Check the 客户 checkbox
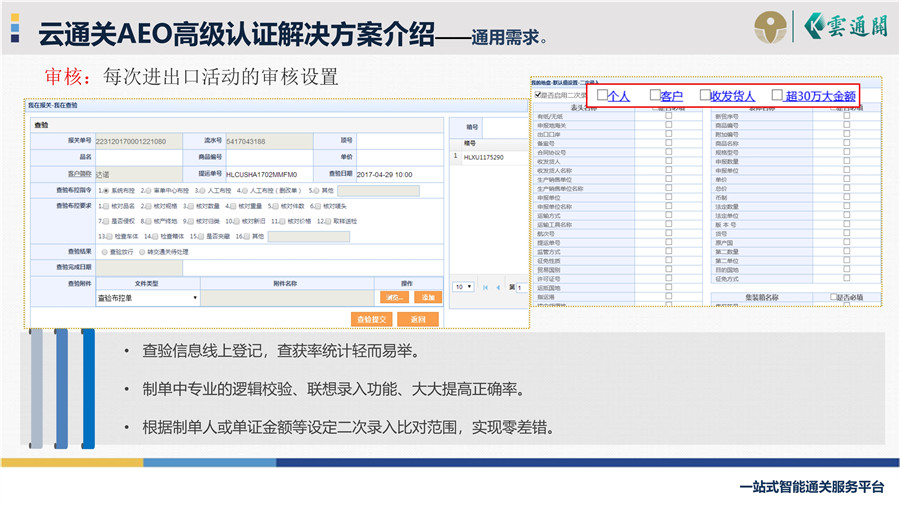This screenshot has height=506, width=900. pyautogui.click(x=655, y=95)
